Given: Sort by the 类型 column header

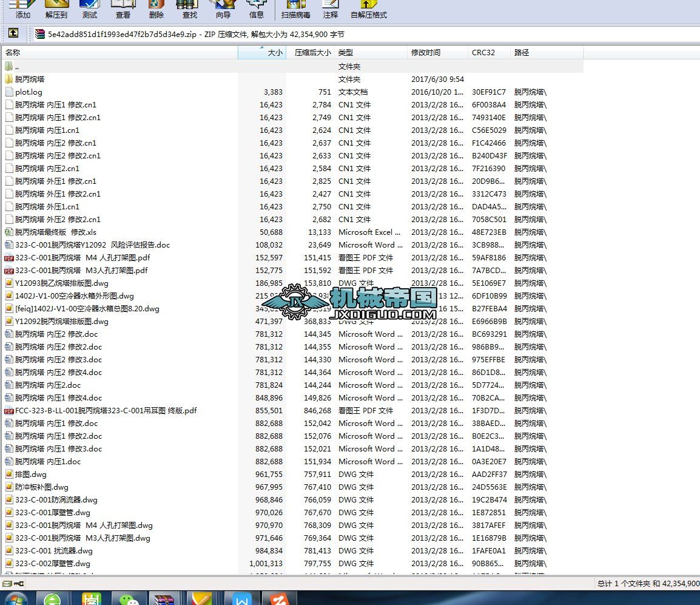Looking at the screenshot, I should point(371,52).
